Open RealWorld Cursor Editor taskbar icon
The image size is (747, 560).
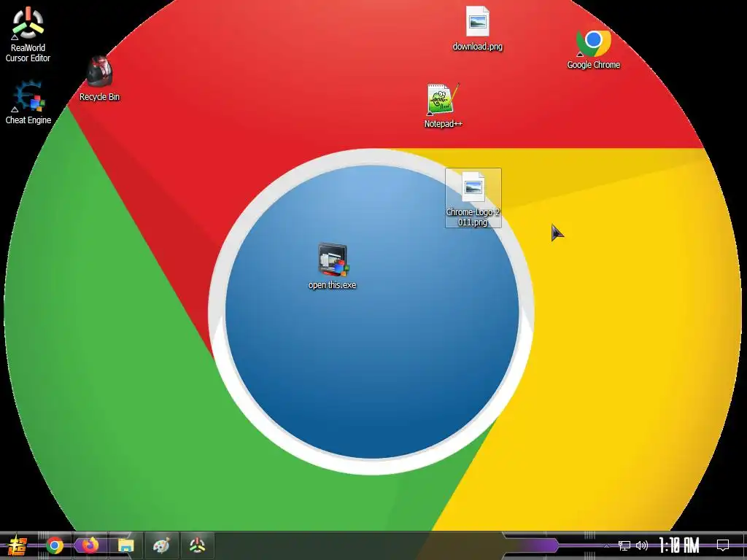coord(197,545)
